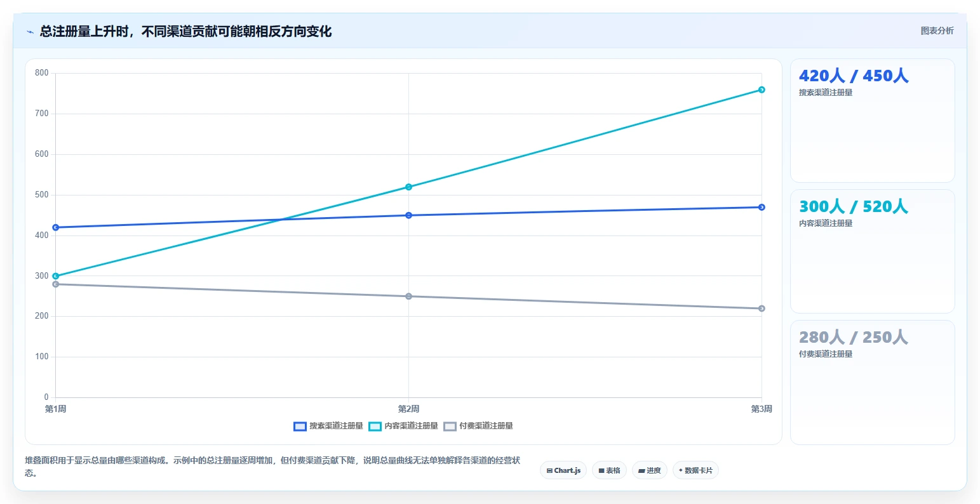Click the 搜索渠道 data point at 第3周

click(x=762, y=207)
